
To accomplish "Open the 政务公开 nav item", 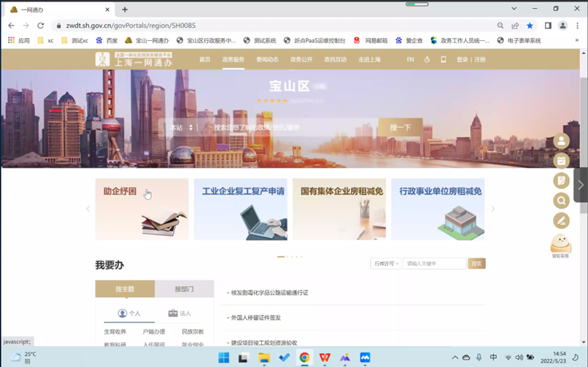I will click(301, 60).
